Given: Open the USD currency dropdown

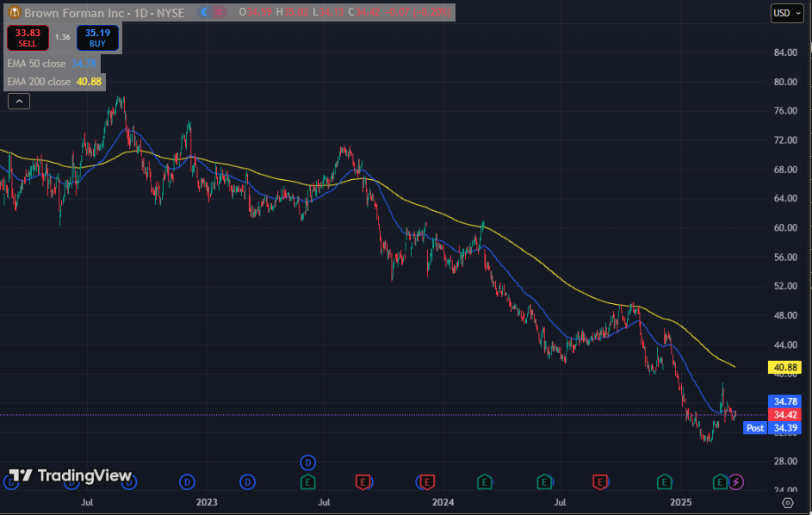Looking at the screenshot, I should point(787,13).
